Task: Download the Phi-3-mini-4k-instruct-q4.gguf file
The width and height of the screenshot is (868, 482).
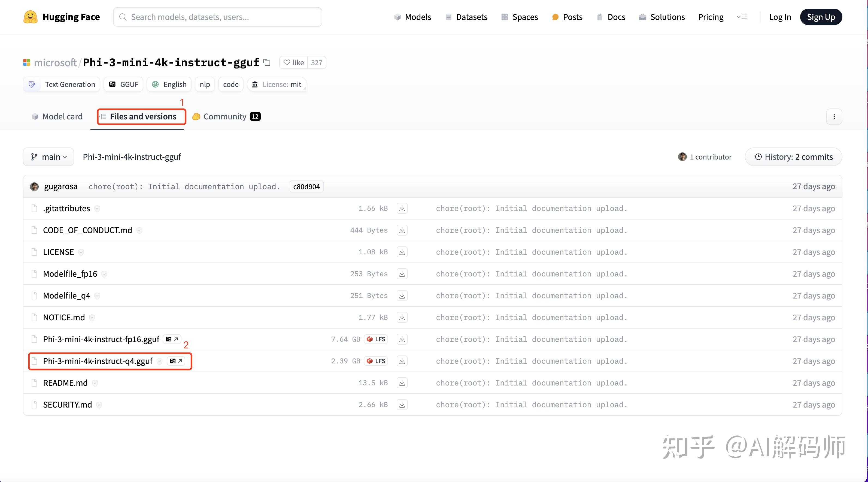Action: pos(402,361)
